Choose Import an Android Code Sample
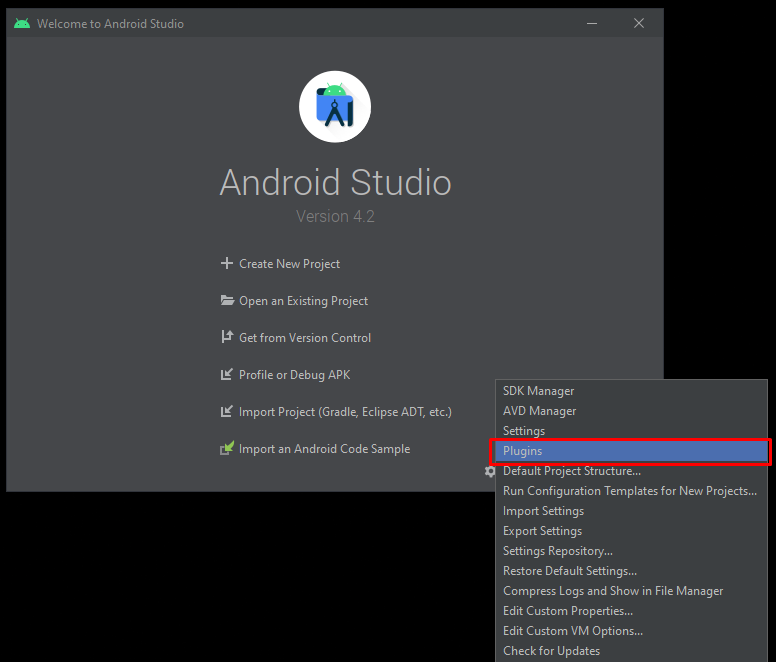Screen dimensions: 776x662 325,449
